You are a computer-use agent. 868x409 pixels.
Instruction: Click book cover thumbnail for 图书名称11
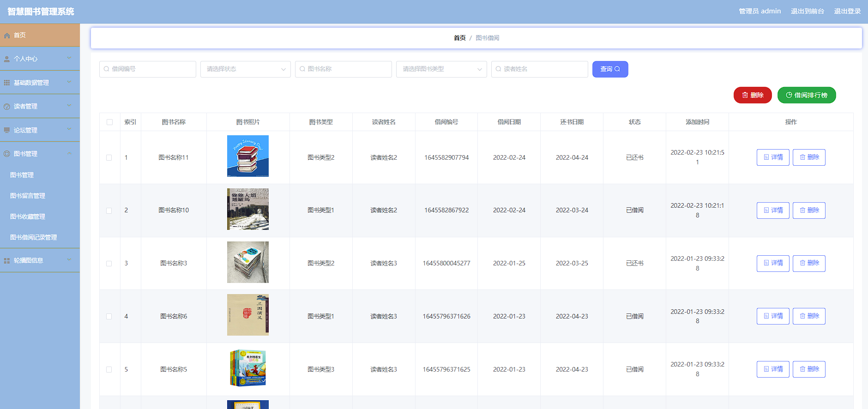[x=248, y=156]
